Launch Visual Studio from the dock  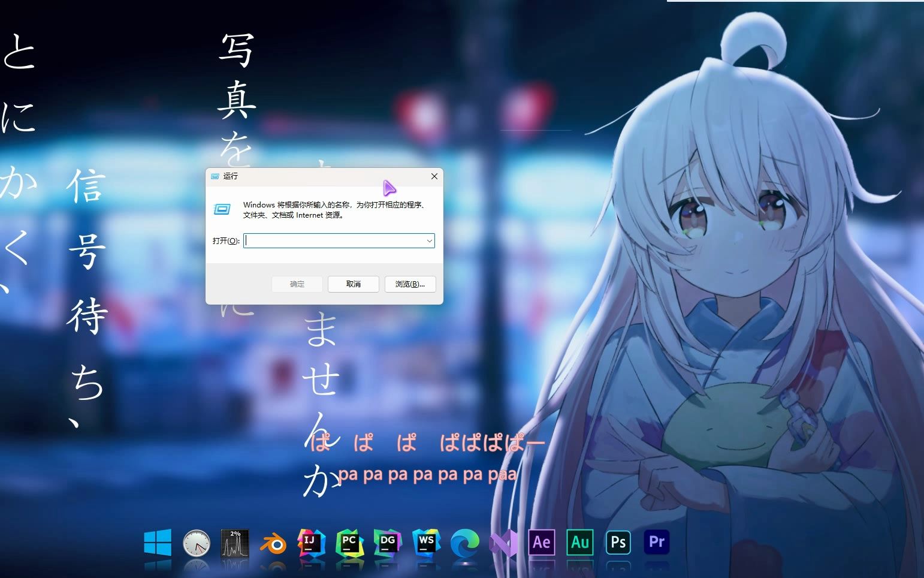(x=503, y=543)
